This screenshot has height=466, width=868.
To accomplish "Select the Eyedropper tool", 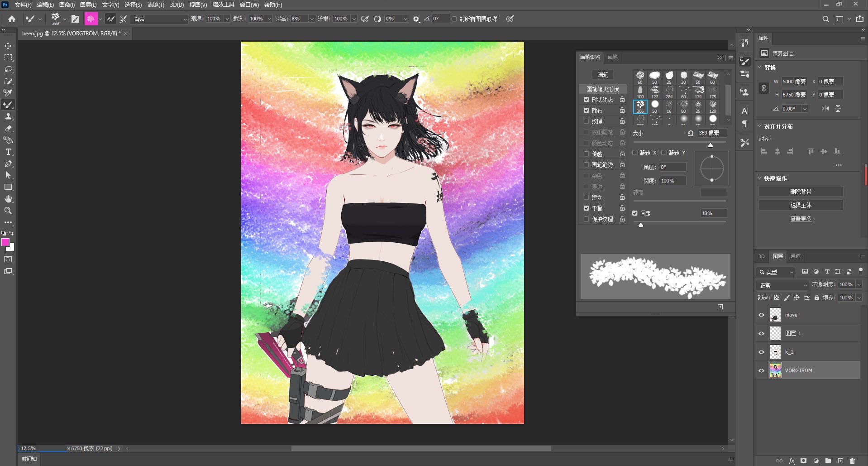I will [x=8, y=93].
